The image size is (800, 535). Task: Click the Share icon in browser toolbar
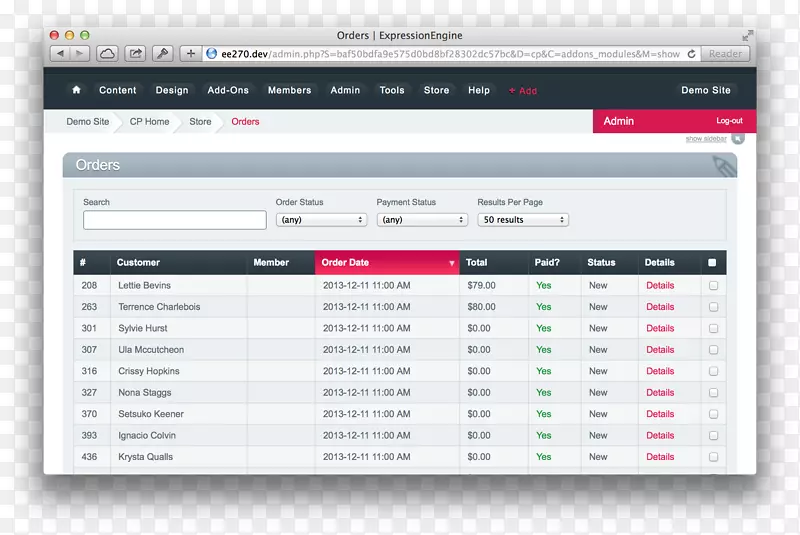click(134, 54)
